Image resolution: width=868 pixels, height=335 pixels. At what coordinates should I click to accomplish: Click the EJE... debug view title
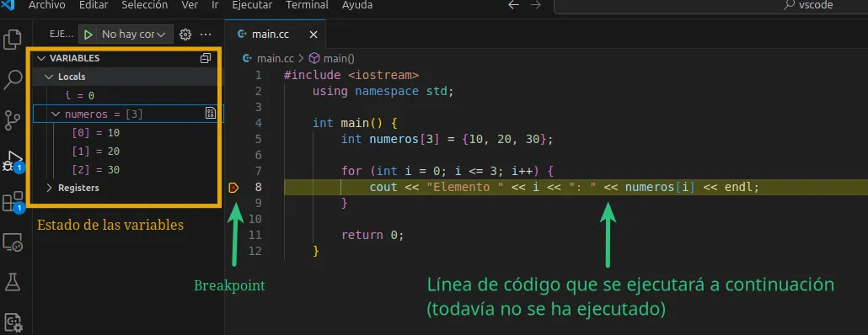tap(61, 35)
